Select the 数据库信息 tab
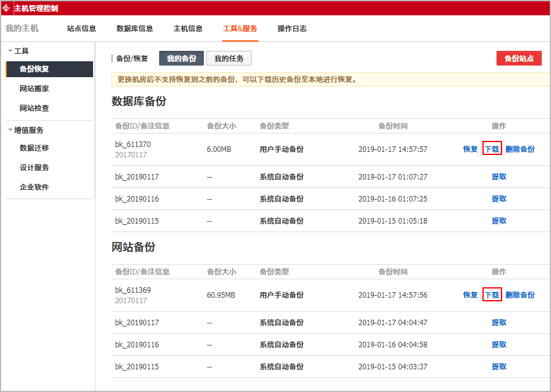This screenshot has width=551, height=392. 133,28
